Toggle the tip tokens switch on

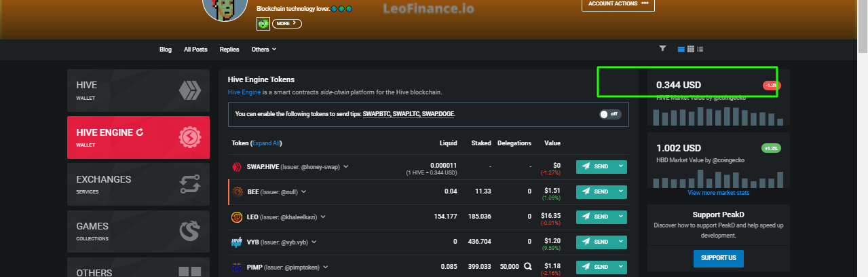click(609, 114)
